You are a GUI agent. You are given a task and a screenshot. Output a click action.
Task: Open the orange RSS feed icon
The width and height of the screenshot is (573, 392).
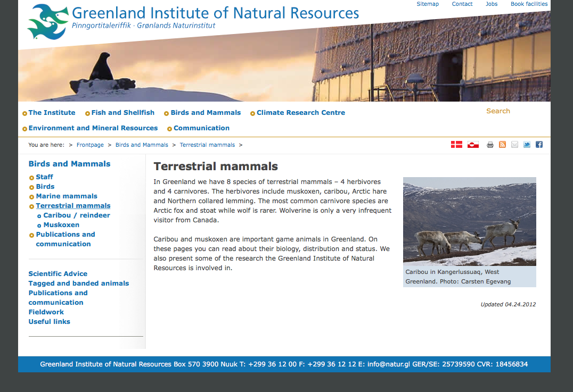click(502, 145)
